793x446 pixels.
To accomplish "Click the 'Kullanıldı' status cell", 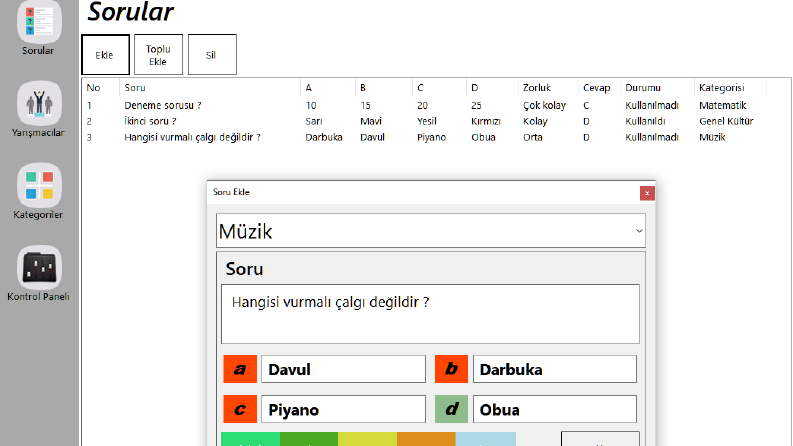I will (x=645, y=121).
